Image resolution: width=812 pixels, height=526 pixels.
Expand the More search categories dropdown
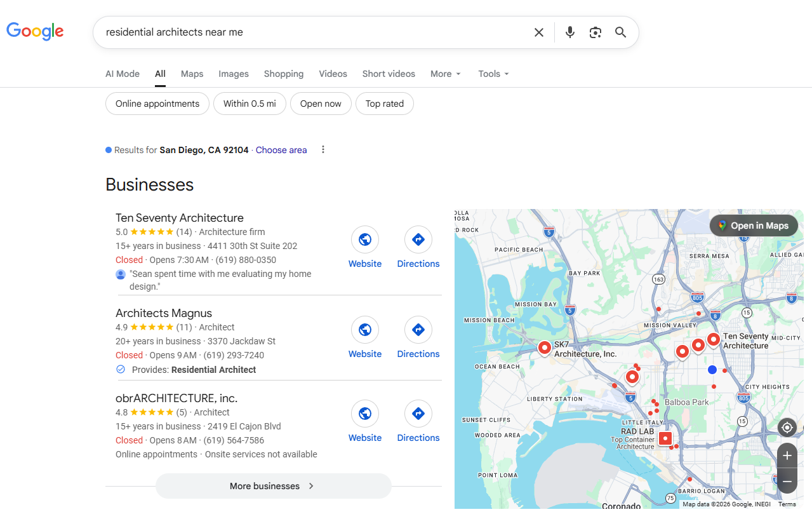445,74
